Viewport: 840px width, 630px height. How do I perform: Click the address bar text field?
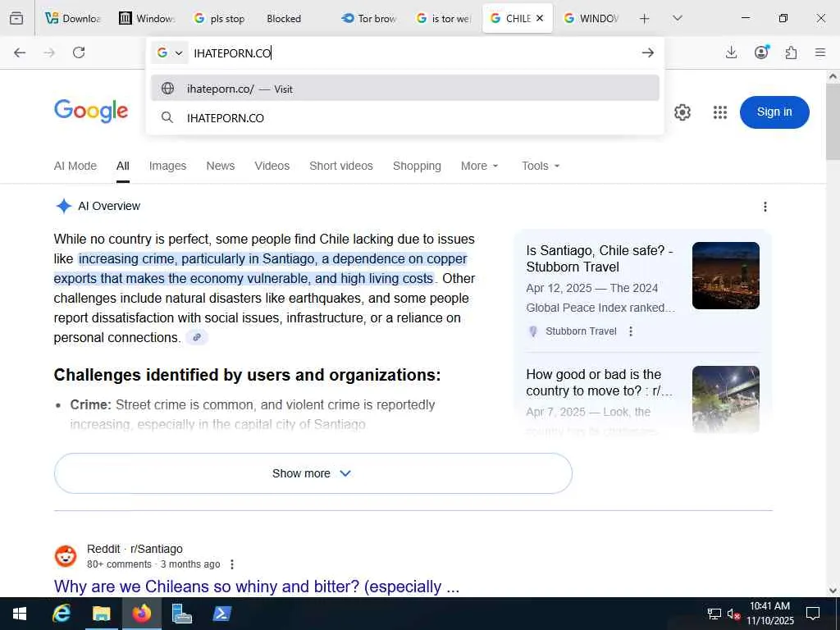(413, 52)
